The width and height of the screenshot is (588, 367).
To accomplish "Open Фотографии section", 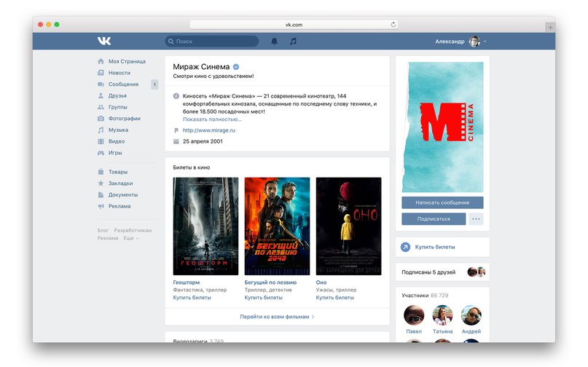I will click(125, 119).
